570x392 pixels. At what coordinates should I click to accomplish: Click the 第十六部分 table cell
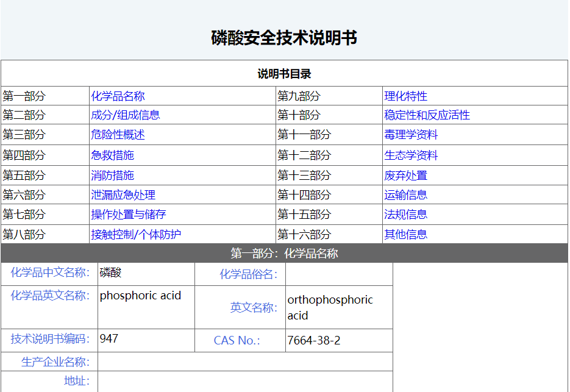tap(329, 234)
